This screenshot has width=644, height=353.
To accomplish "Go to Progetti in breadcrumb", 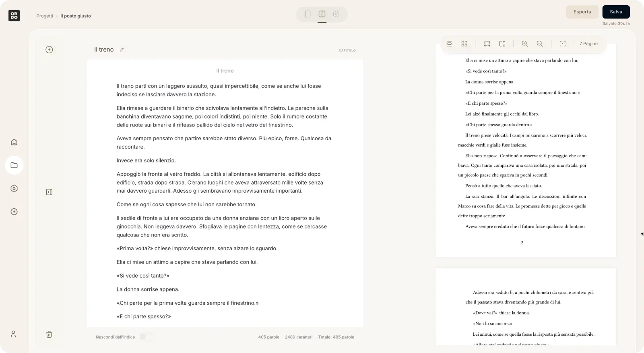I will click(45, 16).
